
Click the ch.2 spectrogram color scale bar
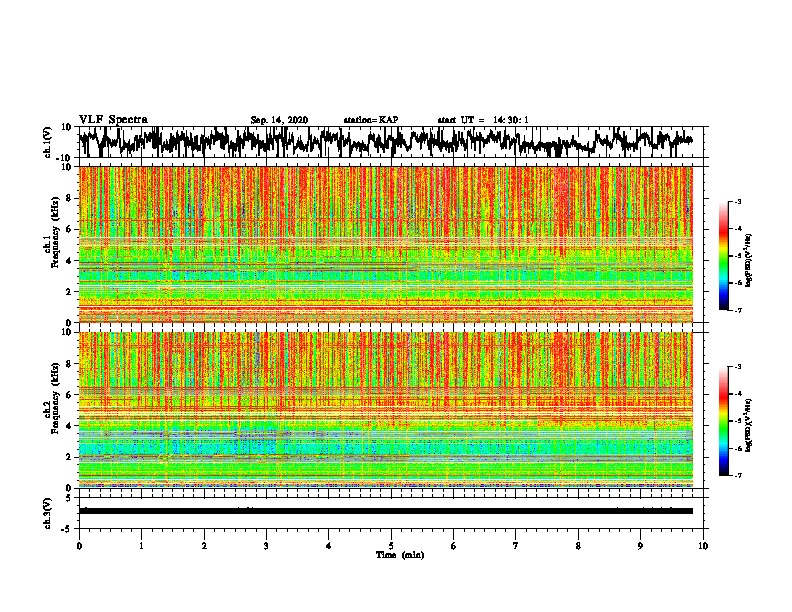[724, 421]
